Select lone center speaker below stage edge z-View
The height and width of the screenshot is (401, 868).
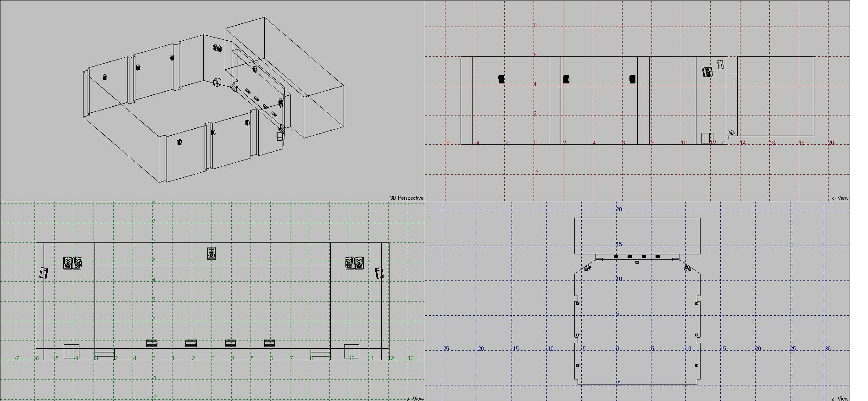[x=637, y=262]
